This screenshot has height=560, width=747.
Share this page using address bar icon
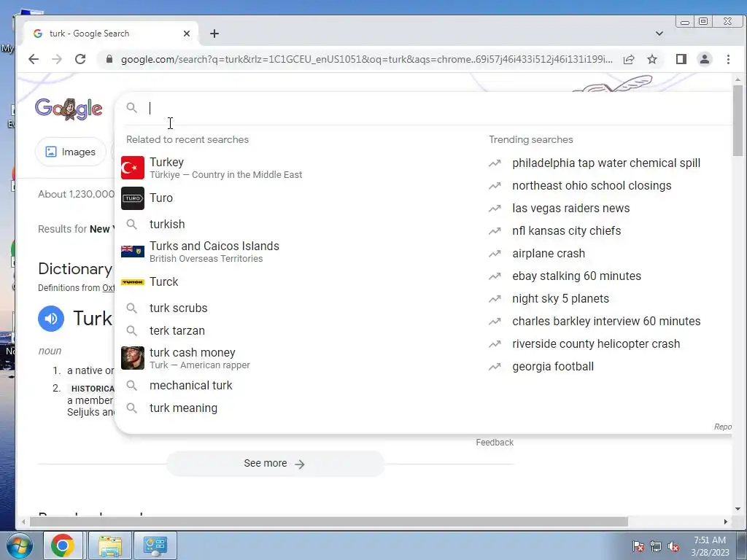click(x=629, y=59)
